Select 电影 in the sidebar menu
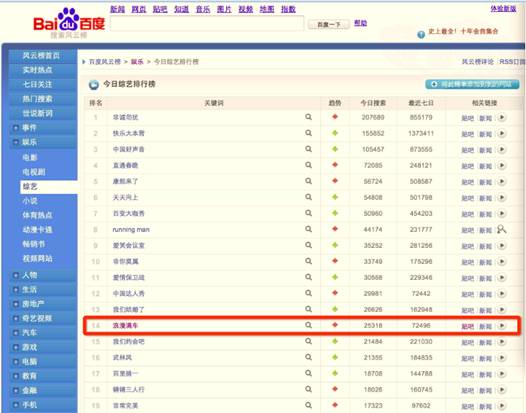Screen dimensions: 526x413 (30, 158)
